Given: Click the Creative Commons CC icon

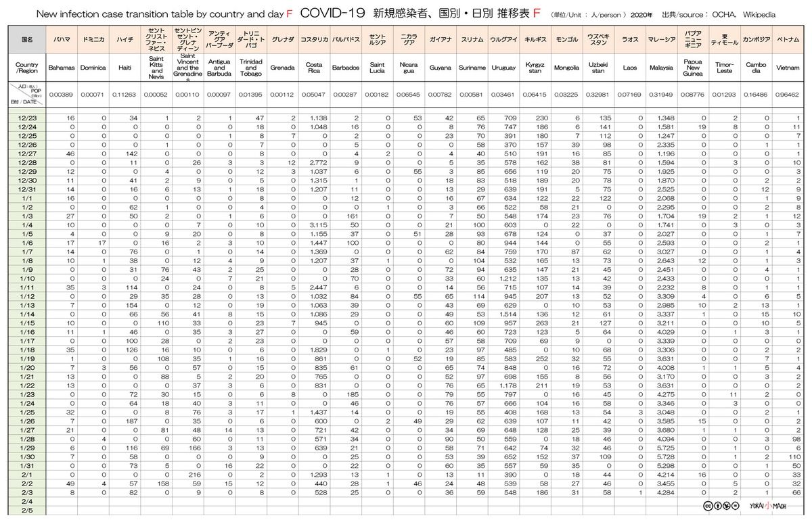Looking at the screenshot, I should point(708,506).
